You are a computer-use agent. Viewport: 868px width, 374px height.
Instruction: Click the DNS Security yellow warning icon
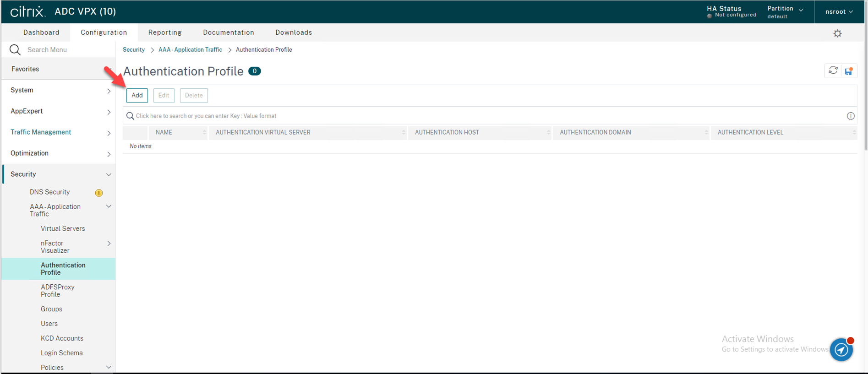pyautogui.click(x=99, y=193)
